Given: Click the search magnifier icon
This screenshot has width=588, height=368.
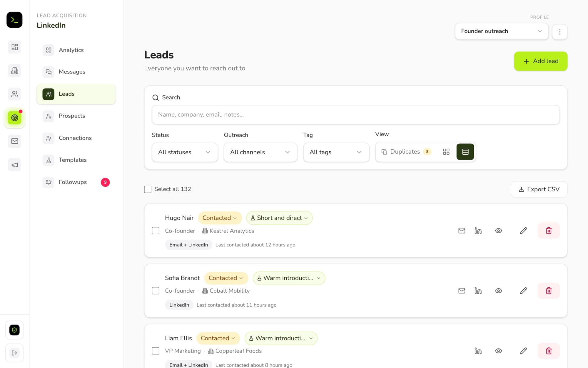Looking at the screenshot, I should 155,97.
